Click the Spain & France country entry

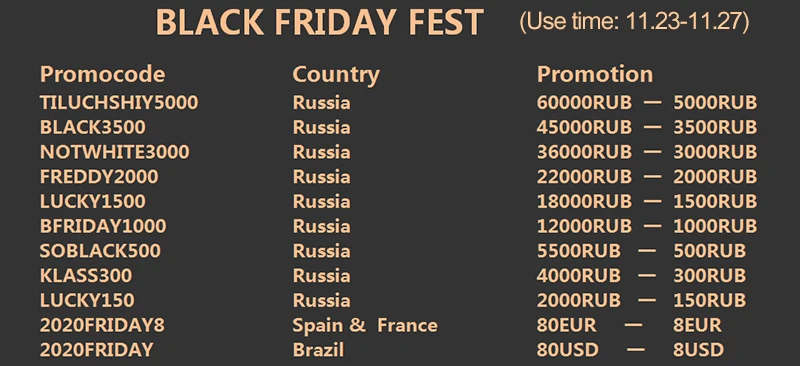coord(365,325)
